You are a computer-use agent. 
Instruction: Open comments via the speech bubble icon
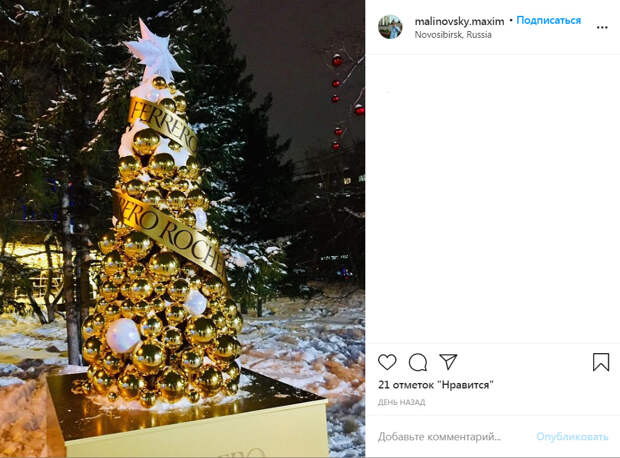click(x=418, y=362)
